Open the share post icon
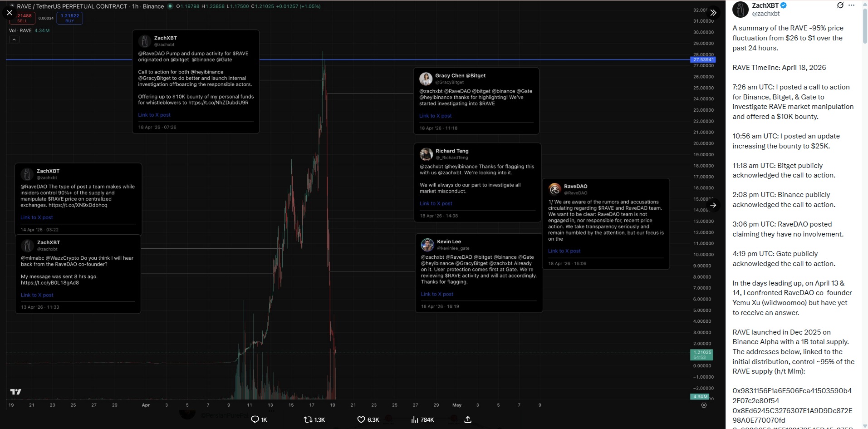 click(468, 419)
